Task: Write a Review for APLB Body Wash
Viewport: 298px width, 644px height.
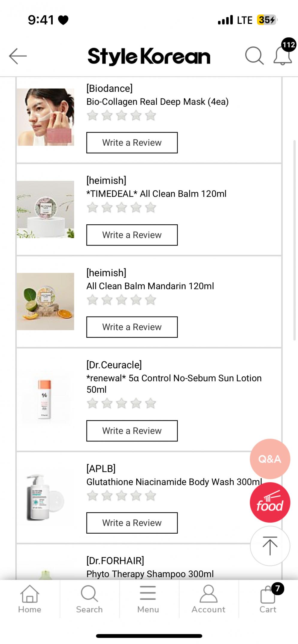Action: (x=132, y=523)
